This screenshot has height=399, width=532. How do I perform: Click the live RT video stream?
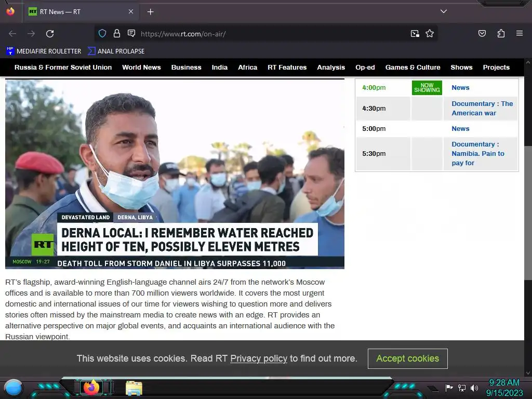click(175, 174)
